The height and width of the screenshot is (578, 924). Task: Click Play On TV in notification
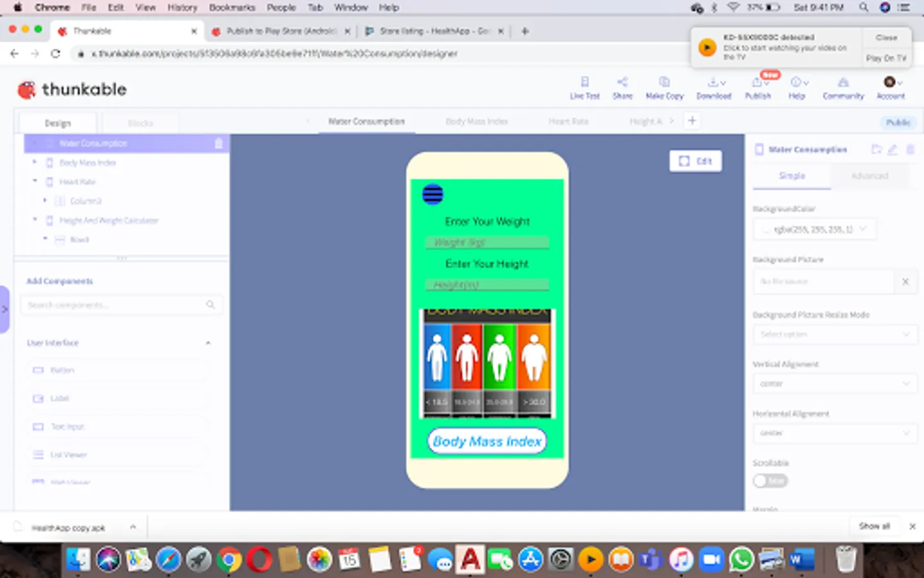(x=886, y=58)
